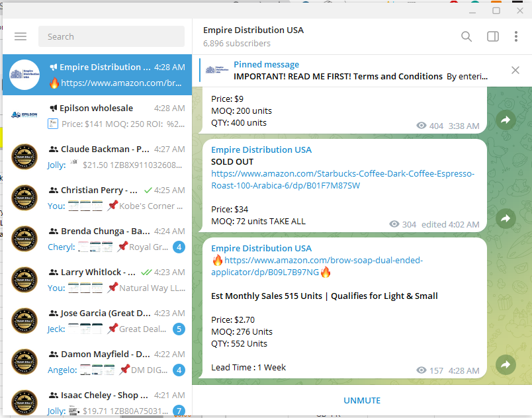
Task: Click Larry Whitlock group avatar
Action: [x=24, y=280]
